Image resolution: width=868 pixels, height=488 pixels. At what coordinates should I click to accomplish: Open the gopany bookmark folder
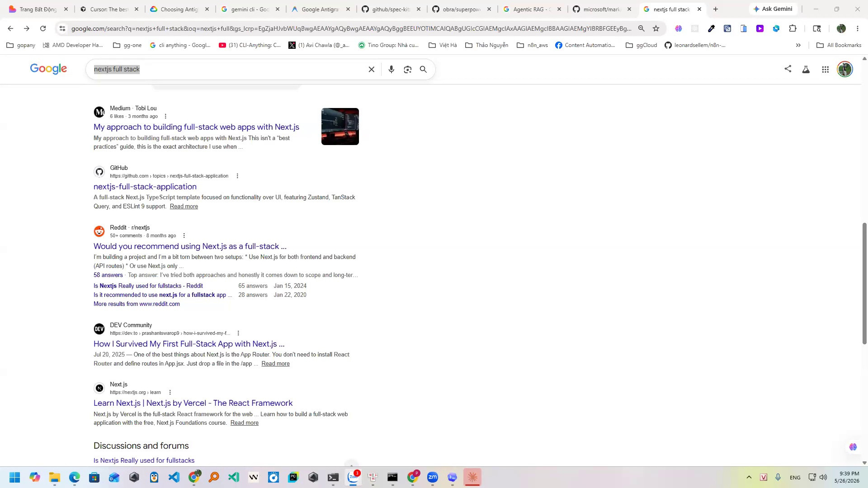coord(21,45)
